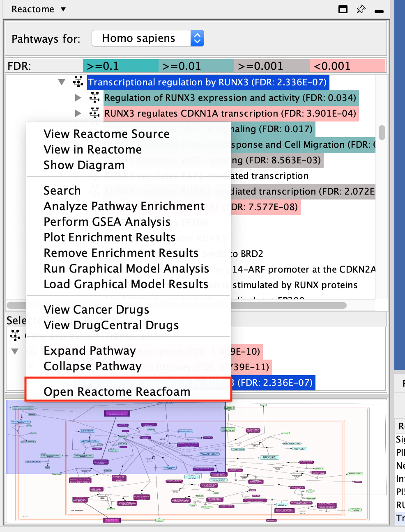Select View Cancer Drugs menu entry
This screenshot has width=405, height=532.
97,310
